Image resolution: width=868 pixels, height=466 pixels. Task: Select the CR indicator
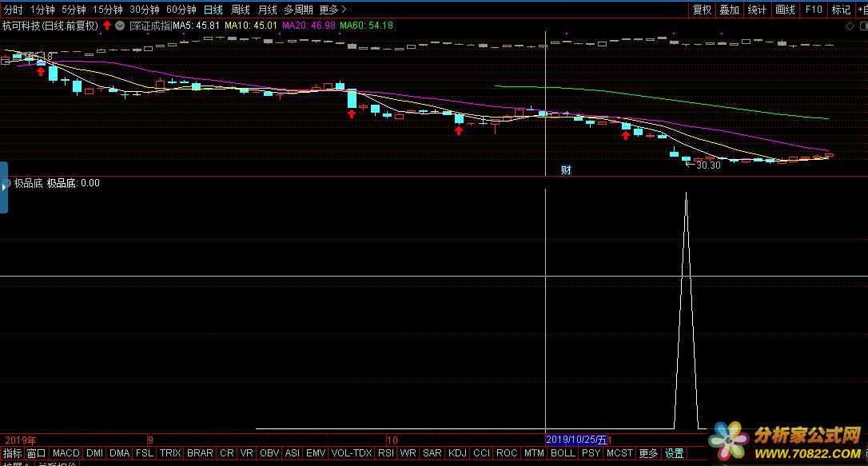(x=227, y=453)
